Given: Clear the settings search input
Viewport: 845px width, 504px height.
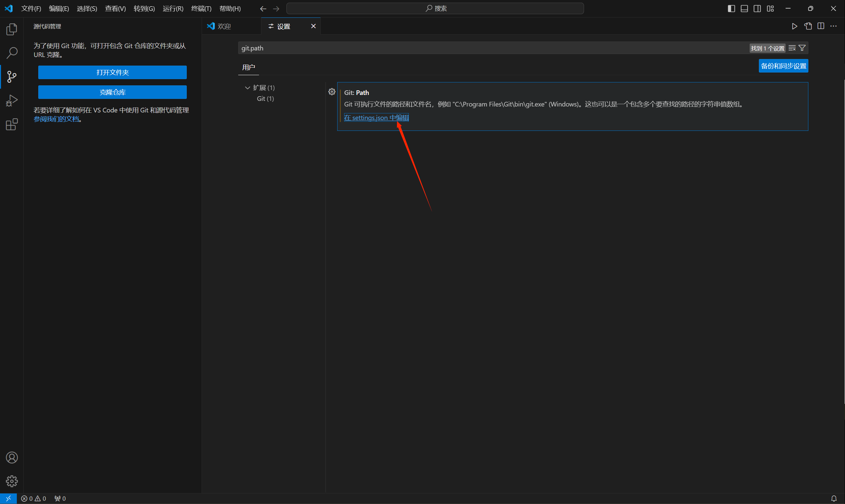Looking at the screenshot, I should point(792,48).
